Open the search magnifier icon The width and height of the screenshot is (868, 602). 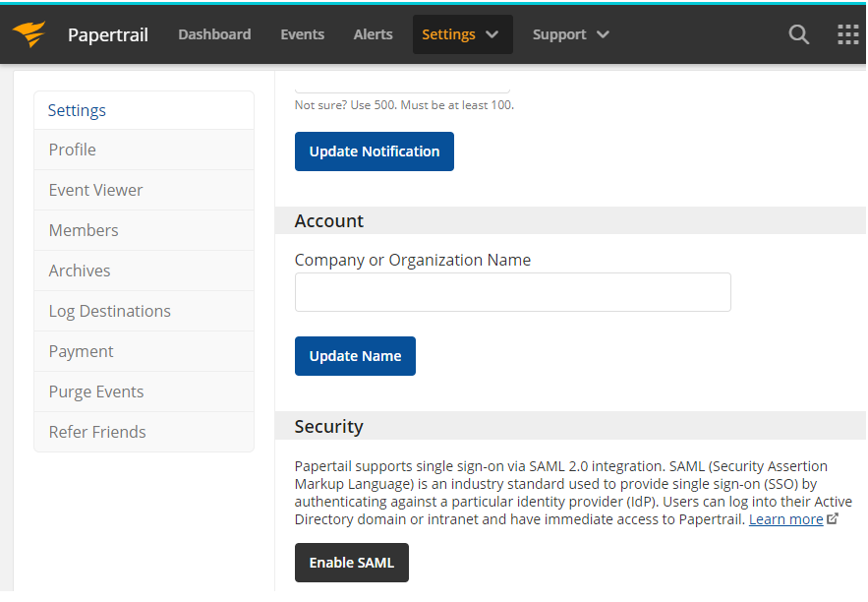pyautogui.click(x=799, y=34)
